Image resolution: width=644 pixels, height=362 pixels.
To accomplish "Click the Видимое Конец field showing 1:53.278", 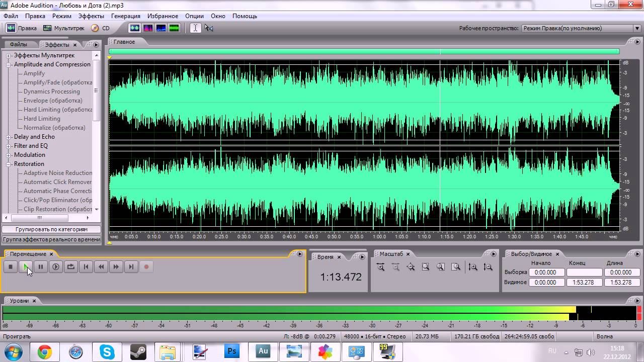I will (x=584, y=283).
